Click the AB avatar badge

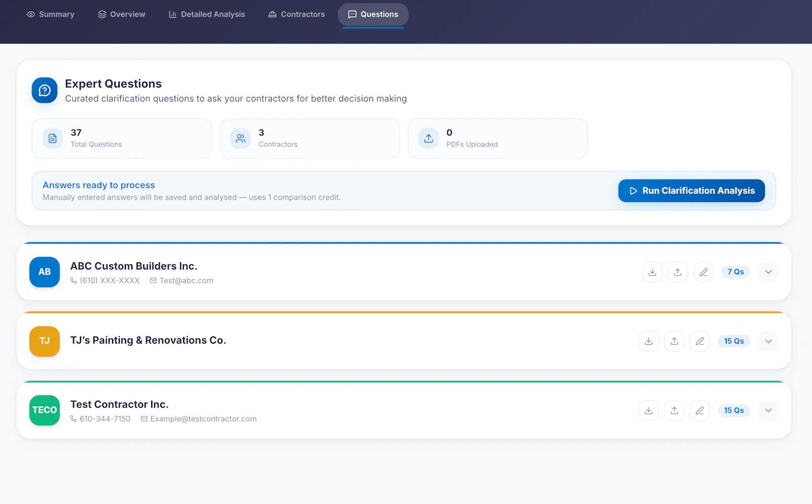pos(45,272)
